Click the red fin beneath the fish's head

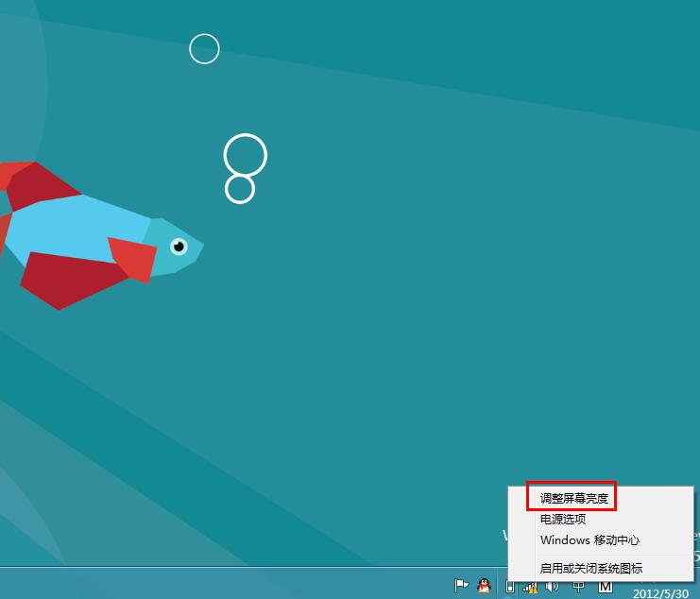(134, 259)
